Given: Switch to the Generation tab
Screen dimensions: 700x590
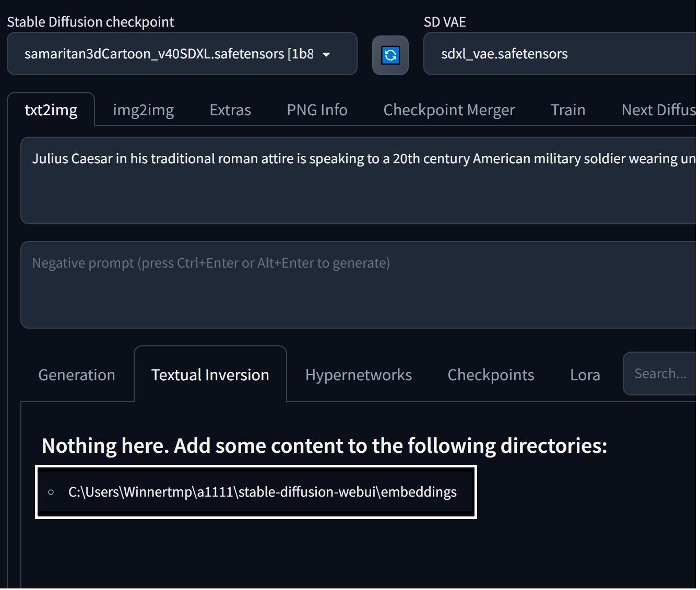Looking at the screenshot, I should tap(76, 374).
